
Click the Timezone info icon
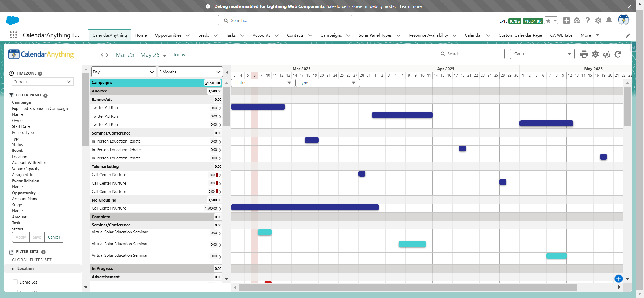pyautogui.click(x=40, y=73)
